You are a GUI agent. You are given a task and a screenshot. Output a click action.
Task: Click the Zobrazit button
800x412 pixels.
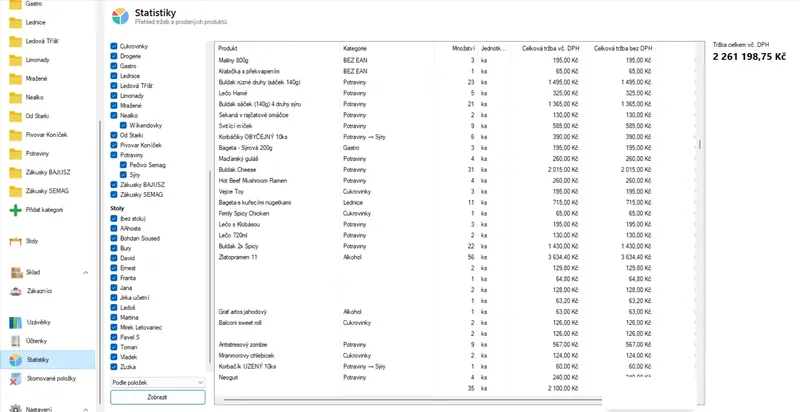click(x=158, y=397)
